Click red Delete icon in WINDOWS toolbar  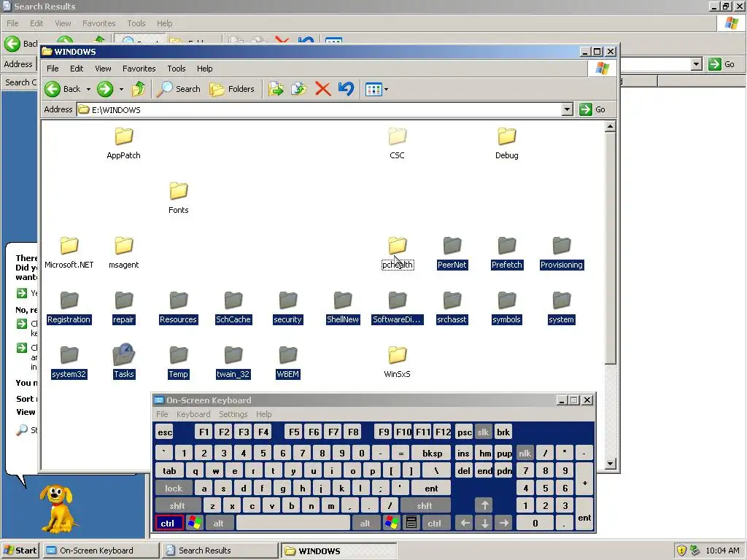coord(322,89)
